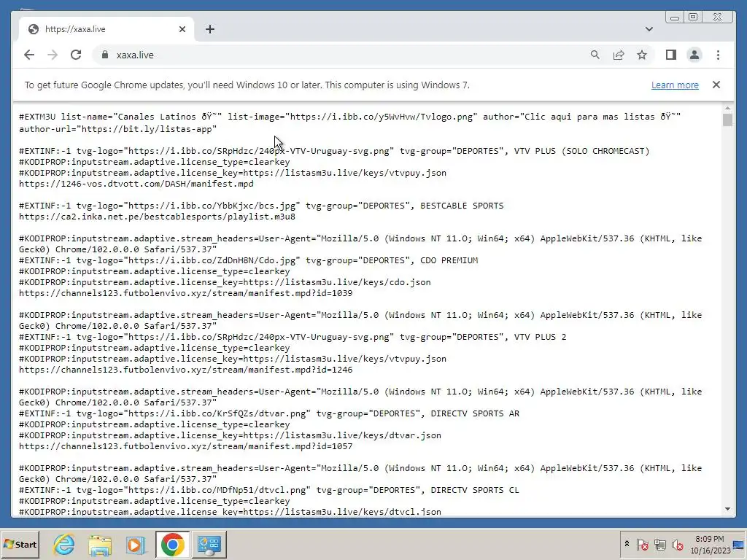The image size is (747, 560).
Task: Open the zoom magnifier icon in address bar
Action: [x=595, y=55]
